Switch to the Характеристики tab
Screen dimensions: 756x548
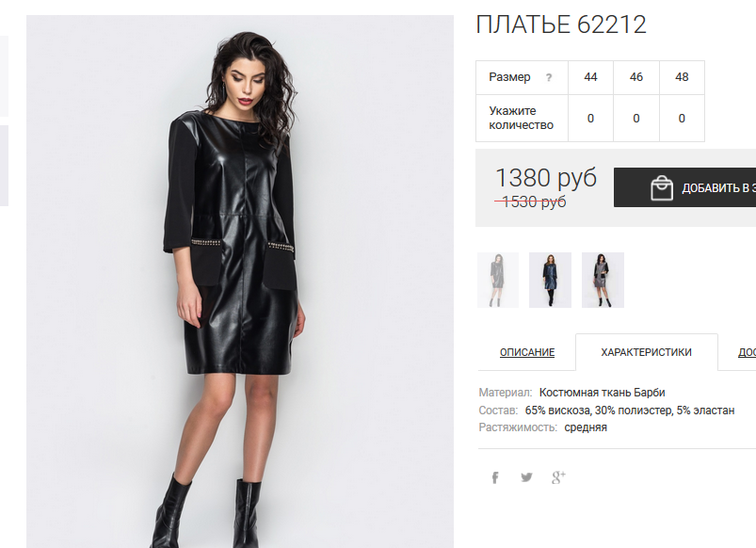pyautogui.click(x=646, y=352)
